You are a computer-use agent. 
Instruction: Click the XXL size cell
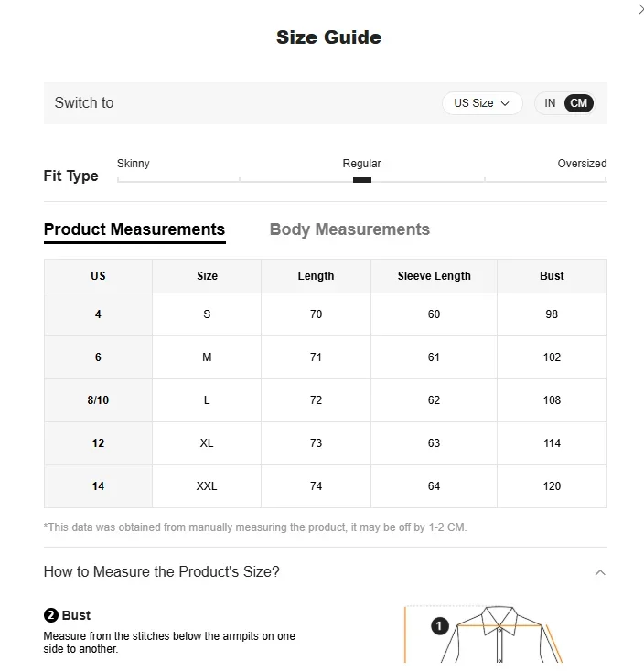[x=207, y=486]
